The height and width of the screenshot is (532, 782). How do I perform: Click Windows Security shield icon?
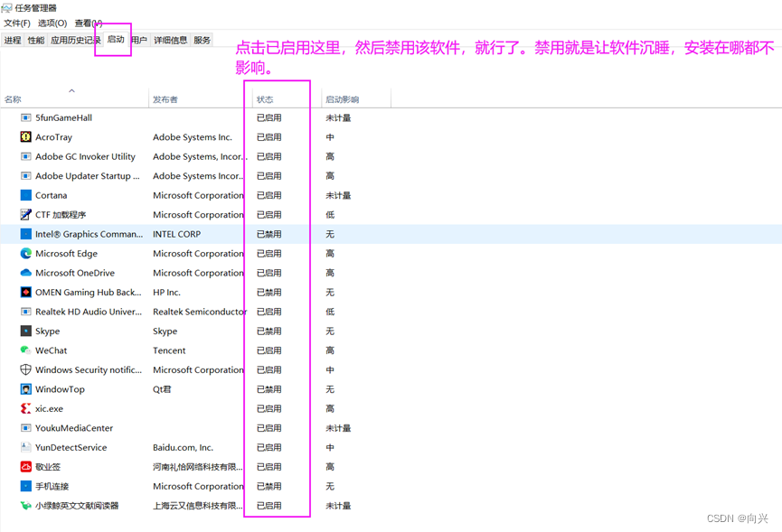coord(25,369)
